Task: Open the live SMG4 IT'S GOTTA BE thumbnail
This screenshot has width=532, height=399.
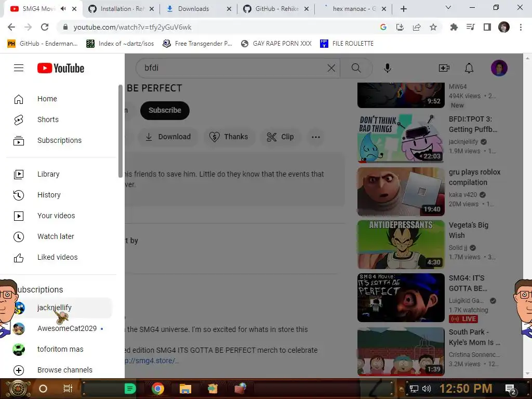Action: click(401, 298)
